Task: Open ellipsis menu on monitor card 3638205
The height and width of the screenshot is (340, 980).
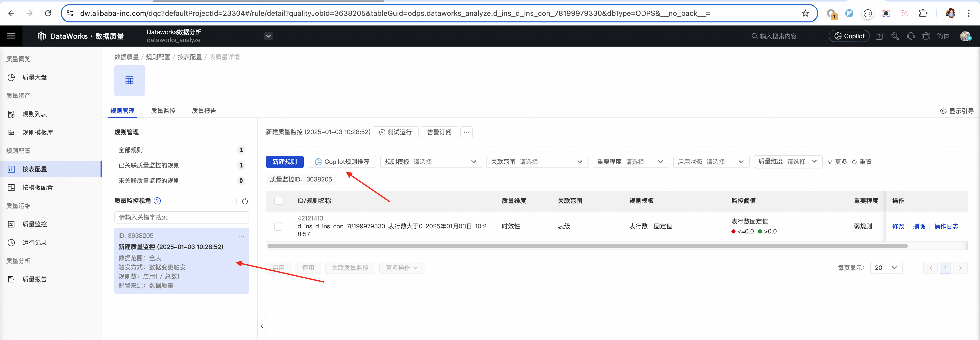Action: point(241,237)
